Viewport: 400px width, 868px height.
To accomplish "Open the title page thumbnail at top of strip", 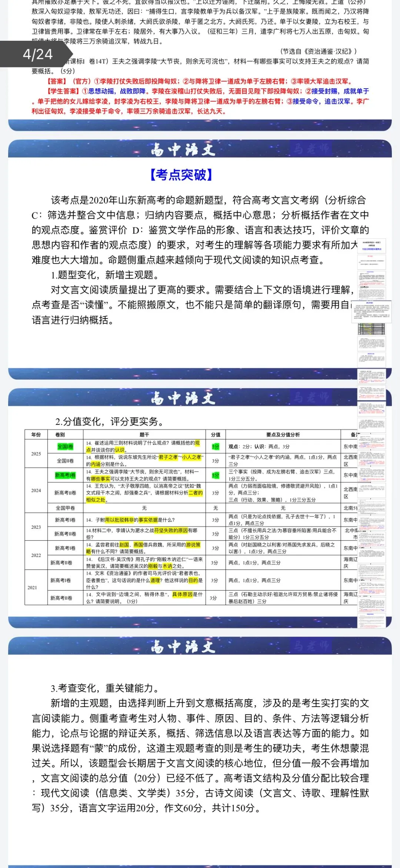I will pos(371,246).
